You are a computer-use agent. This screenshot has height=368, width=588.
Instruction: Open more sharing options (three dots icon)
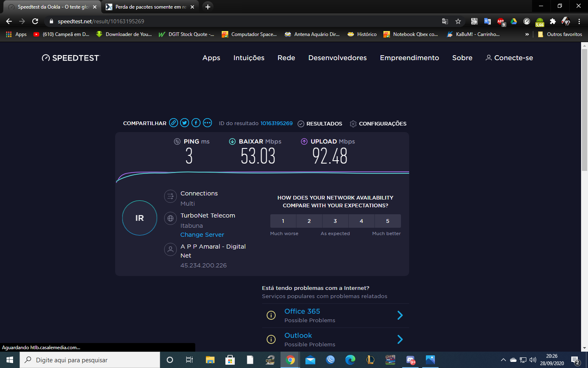tap(207, 123)
